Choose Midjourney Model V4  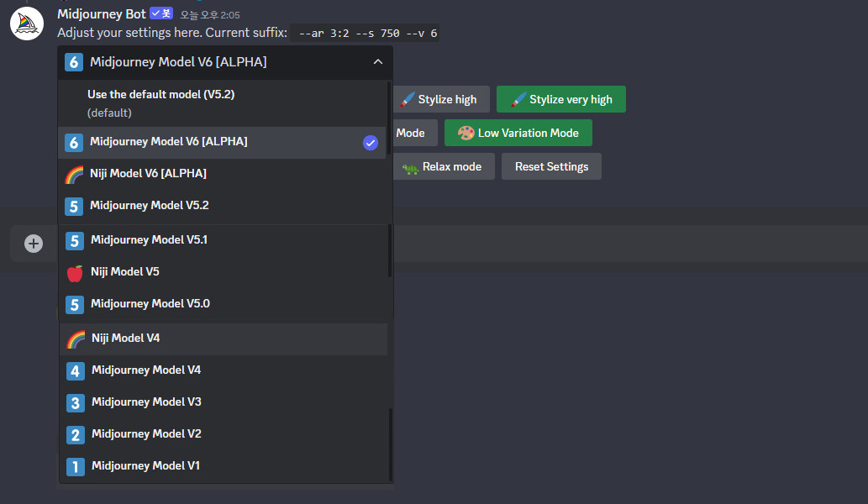click(224, 371)
